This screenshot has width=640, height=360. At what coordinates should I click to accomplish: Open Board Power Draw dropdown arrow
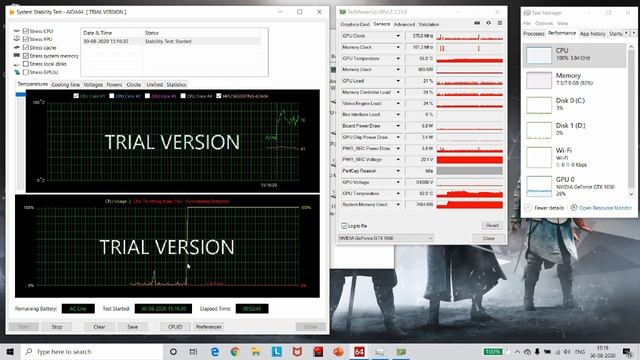[x=398, y=126]
